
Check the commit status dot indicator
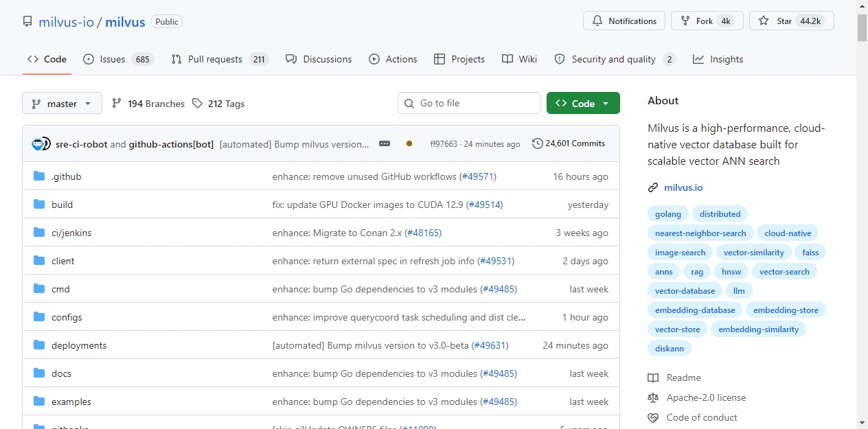(x=409, y=143)
